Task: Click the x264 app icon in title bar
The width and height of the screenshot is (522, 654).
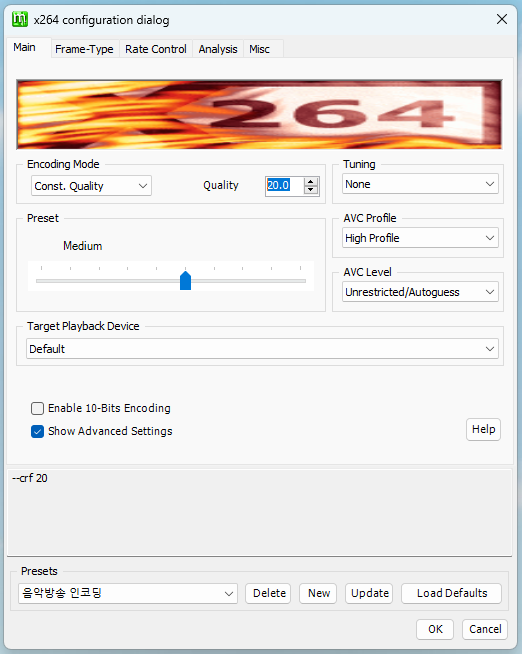Action: (x=20, y=20)
